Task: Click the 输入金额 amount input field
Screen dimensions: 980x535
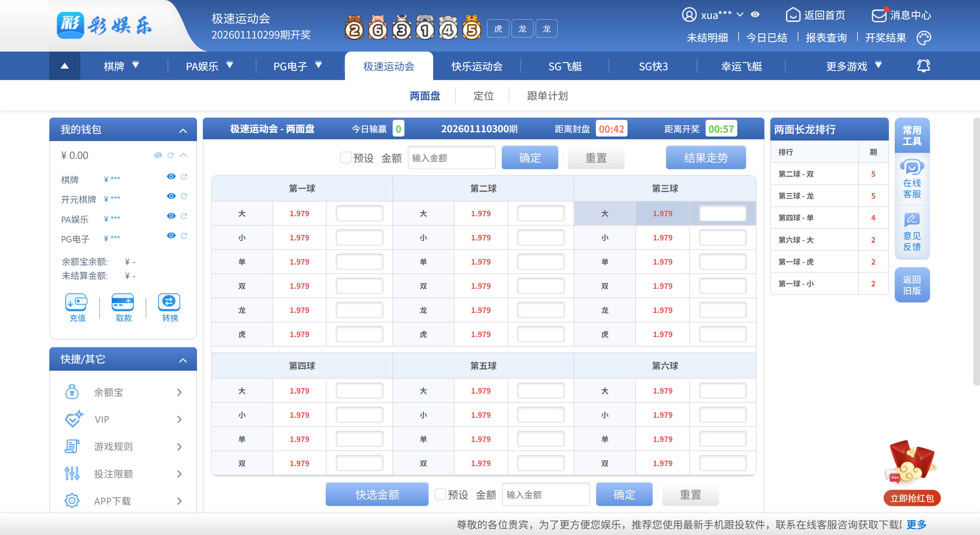Action: coord(451,157)
